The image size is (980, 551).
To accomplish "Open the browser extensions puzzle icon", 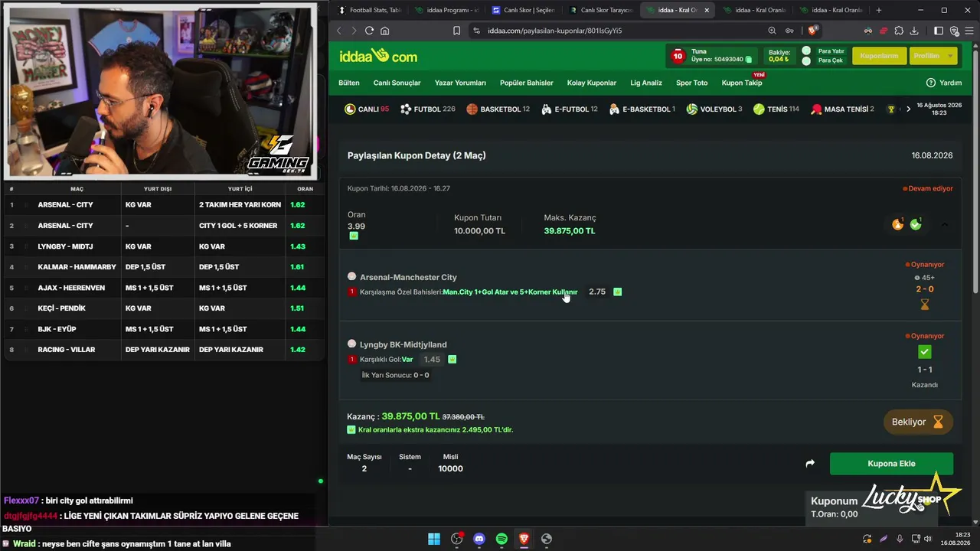I will tap(899, 31).
